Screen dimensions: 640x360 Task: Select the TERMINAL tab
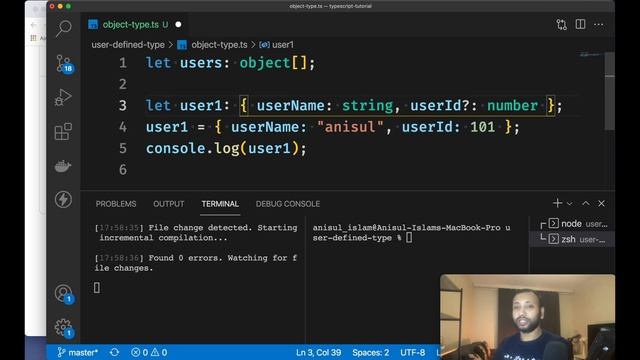coord(220,204)
